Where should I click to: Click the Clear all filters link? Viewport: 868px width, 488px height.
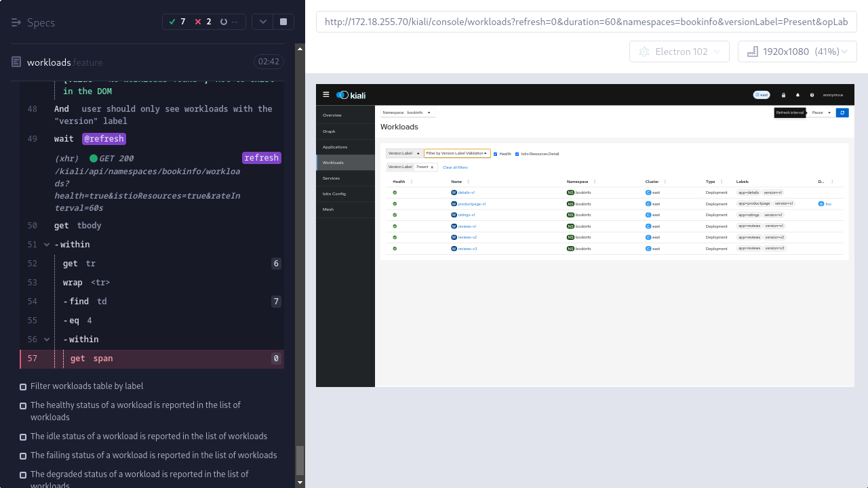[x=455, y=167]
